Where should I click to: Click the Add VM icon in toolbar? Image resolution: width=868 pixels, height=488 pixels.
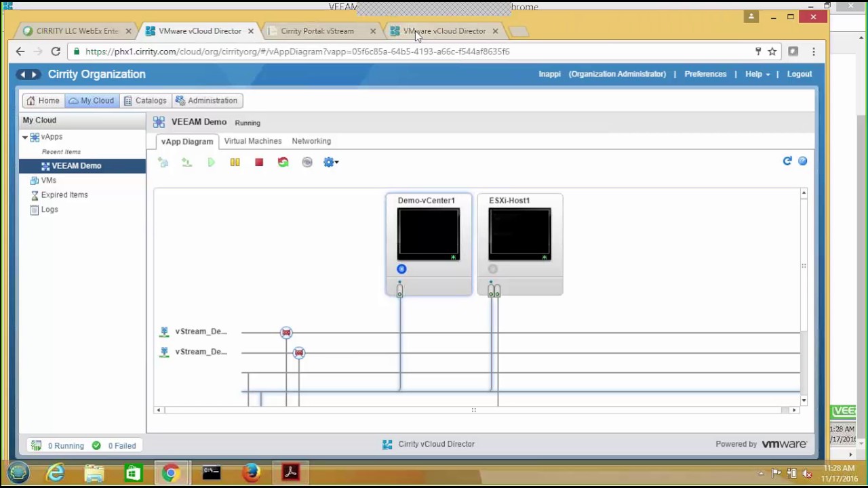click(x=163, y=162)
